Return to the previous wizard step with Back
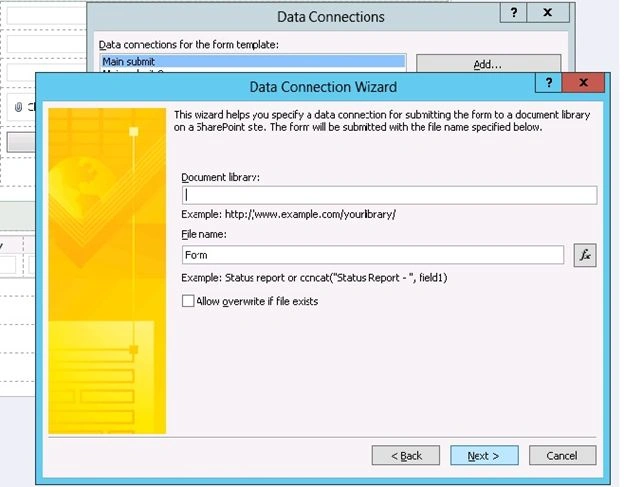Image resolution: width=624 pixels, height=487 pixels. 406,456
